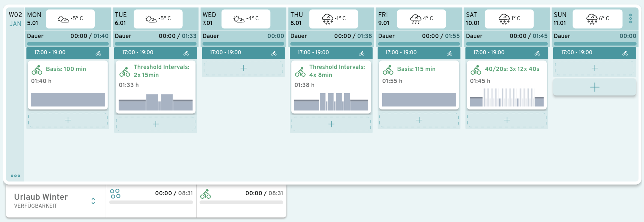Open the Basis: 100 min workout

[x=66, y=69]
